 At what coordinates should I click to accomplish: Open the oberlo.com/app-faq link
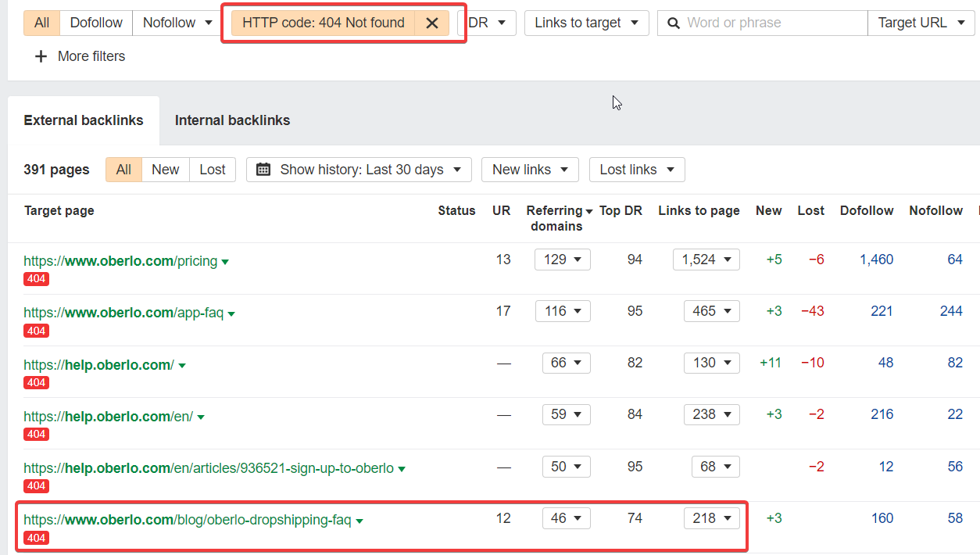coord(123,313)
